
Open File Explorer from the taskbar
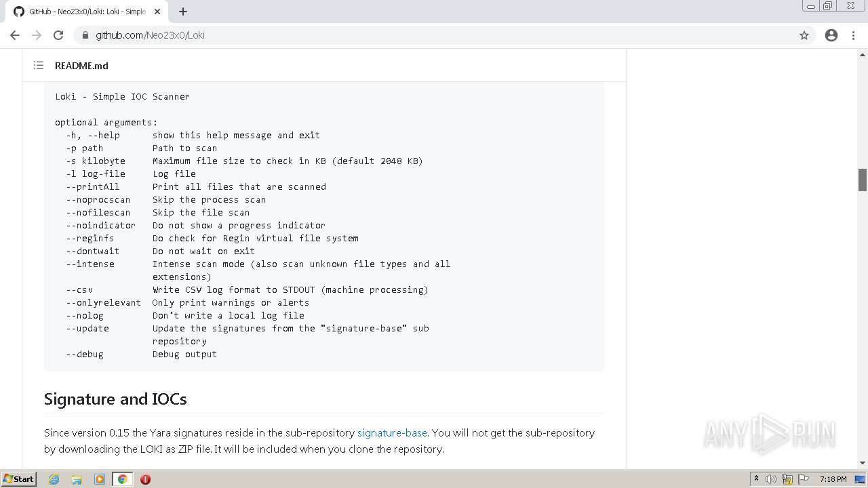point(77,479)
